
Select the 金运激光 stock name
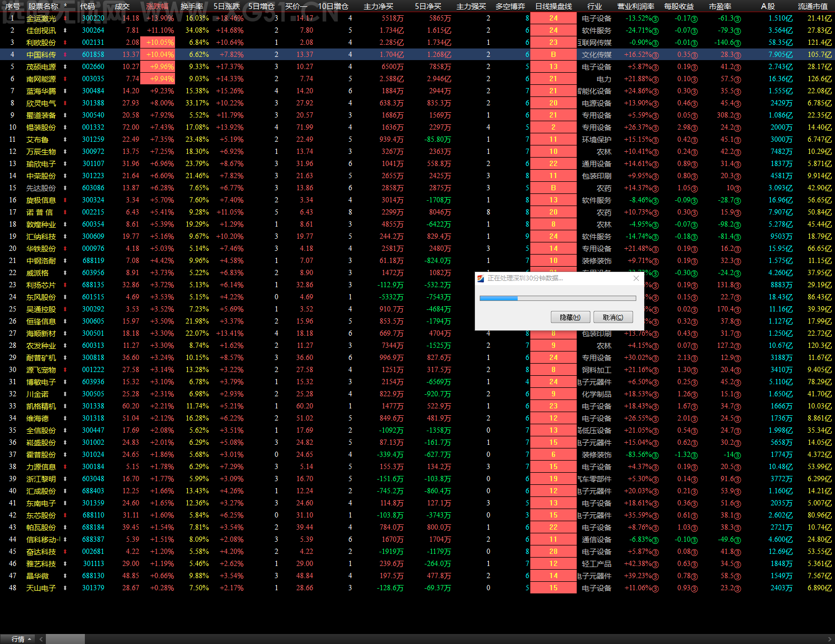(x=41, y=18)
